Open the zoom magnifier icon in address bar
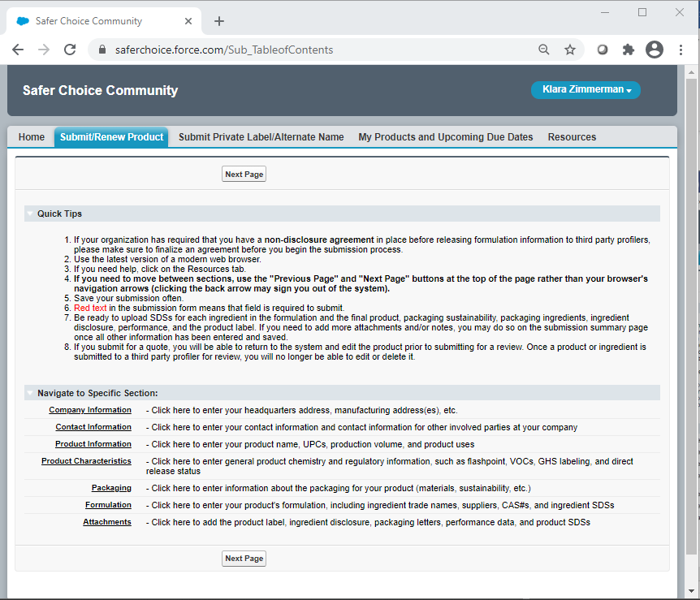The image size is (700, 600). pyautogui.click(x=544, y=50)
